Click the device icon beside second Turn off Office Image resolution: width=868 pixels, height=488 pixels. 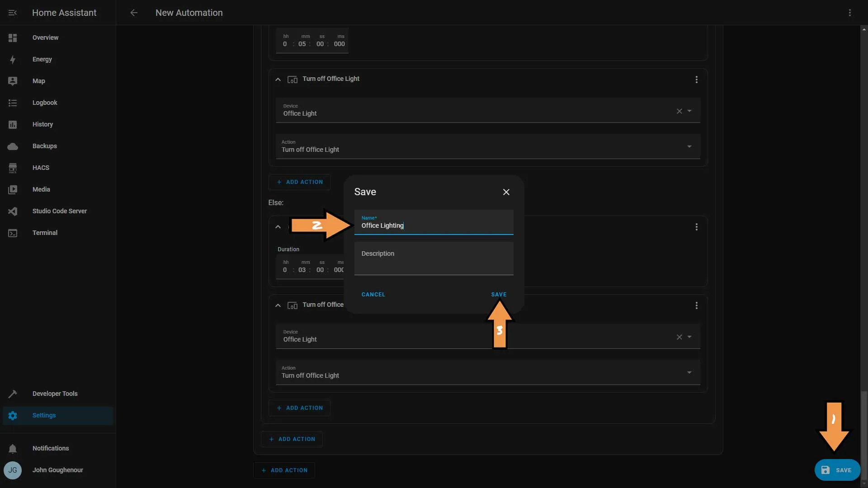[x=292, y=305]
